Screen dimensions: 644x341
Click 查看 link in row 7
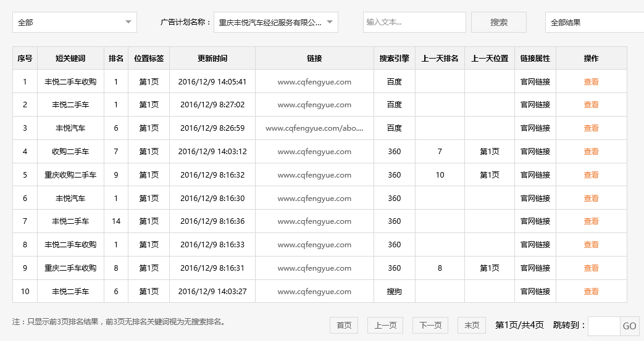591,221
